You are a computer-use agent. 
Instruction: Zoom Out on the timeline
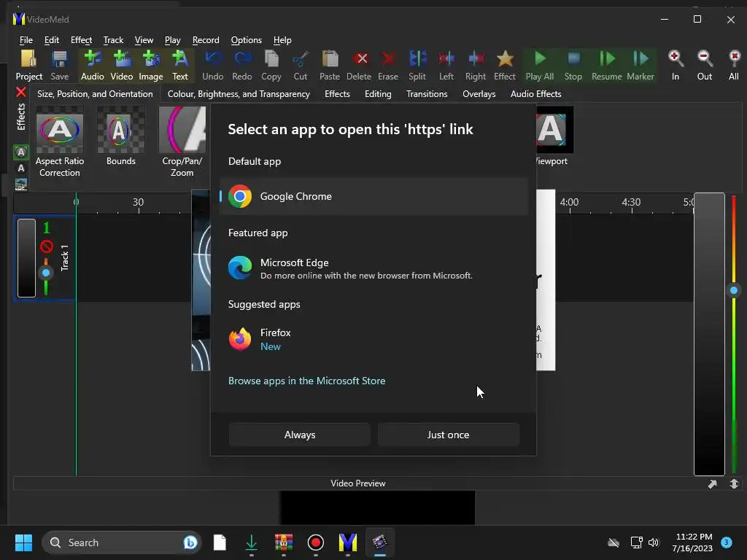pyautogui.click(x=705, y=65)
